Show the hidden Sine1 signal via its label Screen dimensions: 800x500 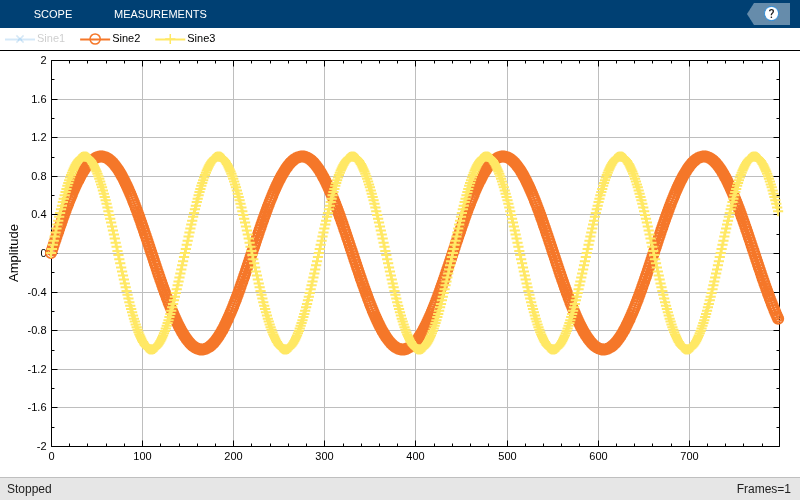click(51, 38)
